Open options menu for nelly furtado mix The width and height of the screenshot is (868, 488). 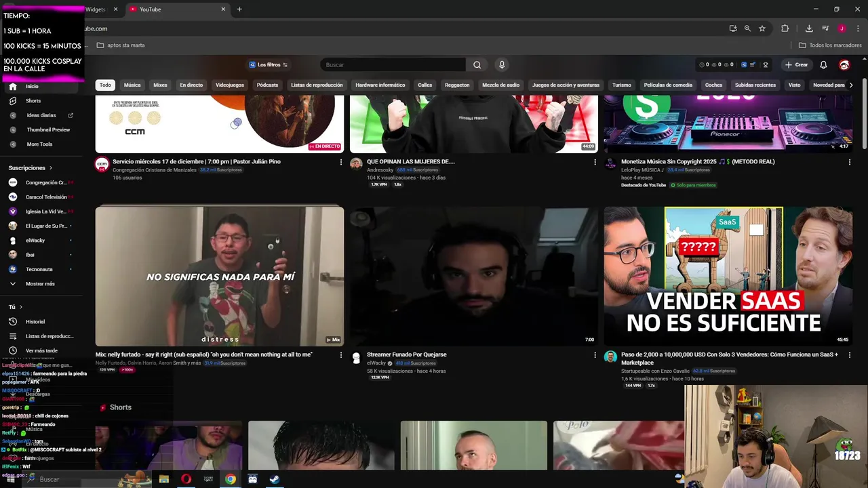[x=341, y=355]
